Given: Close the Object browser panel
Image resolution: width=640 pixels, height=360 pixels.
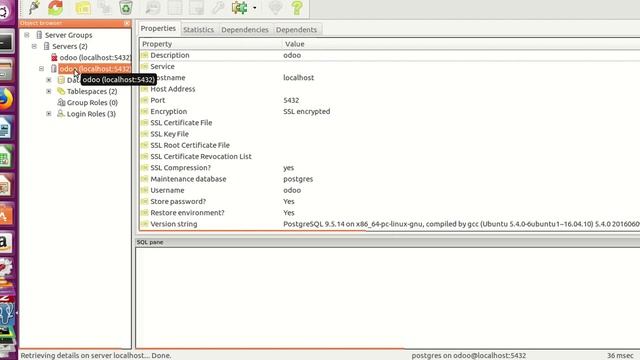Looking at the screenshot, I should click(127, 23).
